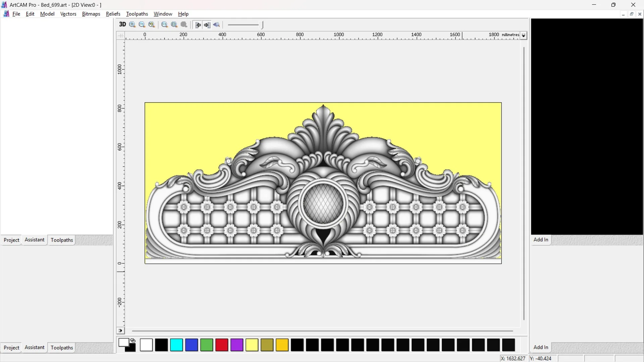
Task: Open the Reliefs menu
Action: [113, 14]
